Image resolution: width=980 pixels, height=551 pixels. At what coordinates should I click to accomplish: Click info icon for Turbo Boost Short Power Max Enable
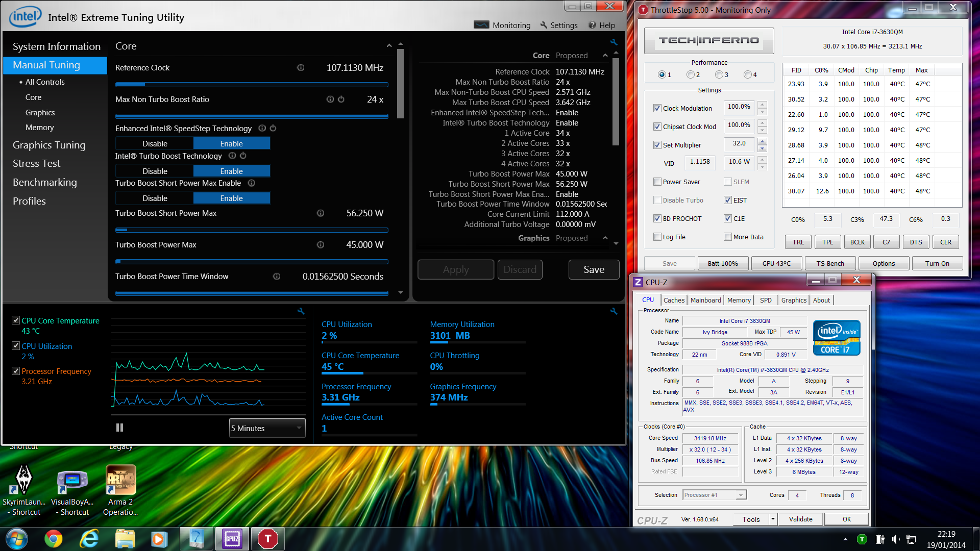coord(252,183)
